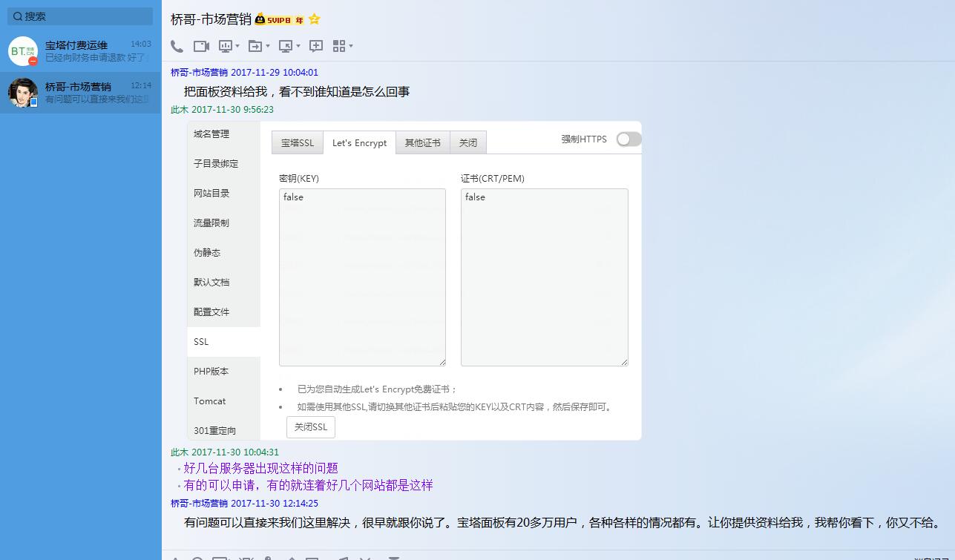Select the 关闭 tab
The width and height of the screenshot is (955, 560).
(x=468, y=143)
